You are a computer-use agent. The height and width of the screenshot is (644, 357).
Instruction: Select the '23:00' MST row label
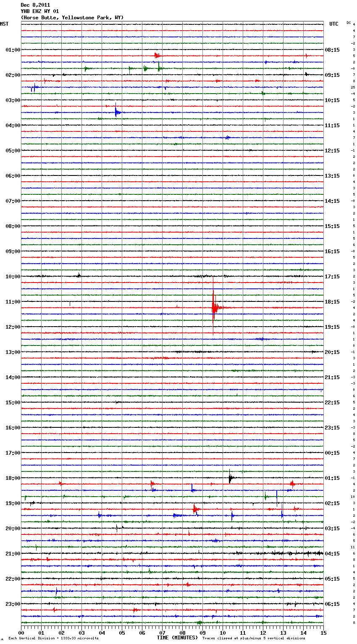click(x=13, y=604)
